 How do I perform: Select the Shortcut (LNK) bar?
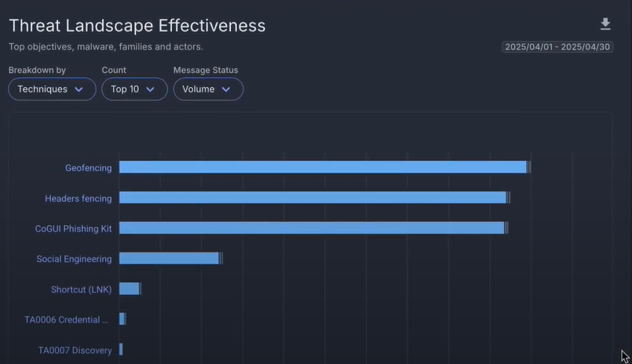point(130,289)
